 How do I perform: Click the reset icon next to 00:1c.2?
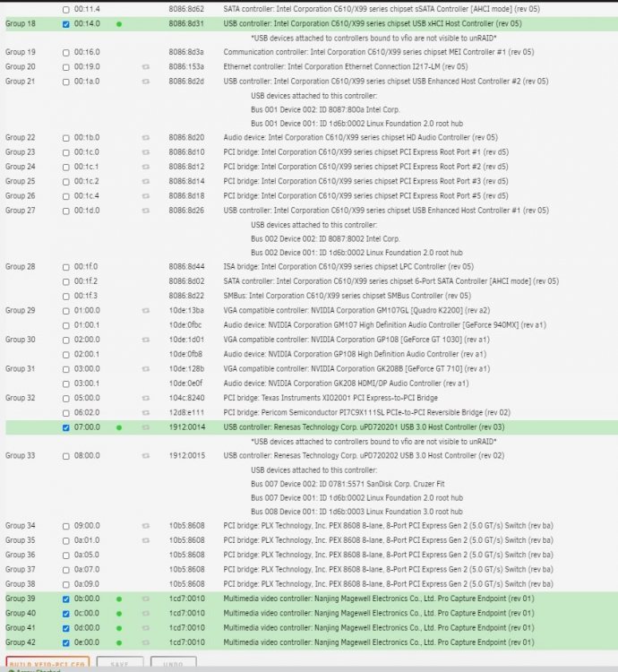(146, 181)
